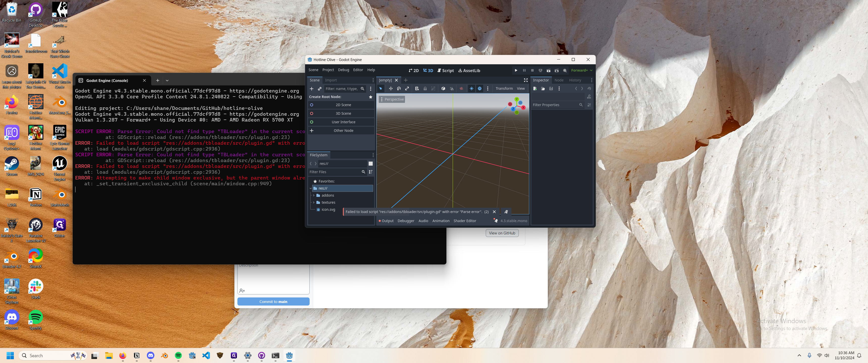Select the Select Mode arrow tool
This screenshot has width=868, height=363.
coord(381,88)
